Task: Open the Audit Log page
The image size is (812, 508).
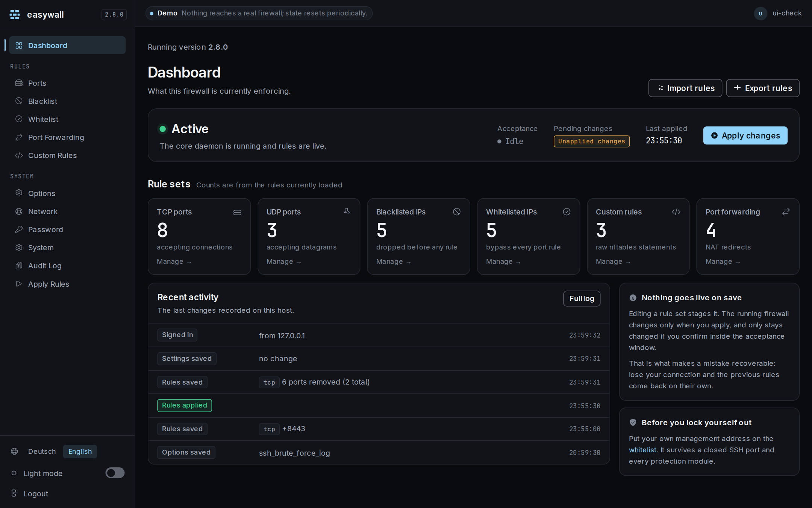Action: coord(67,266)
